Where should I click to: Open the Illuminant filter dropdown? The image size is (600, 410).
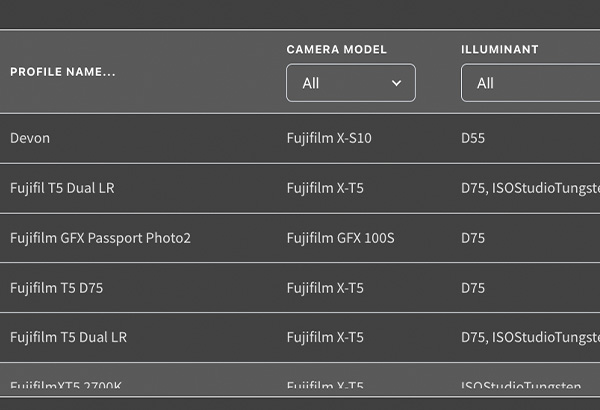pos(530,83)
